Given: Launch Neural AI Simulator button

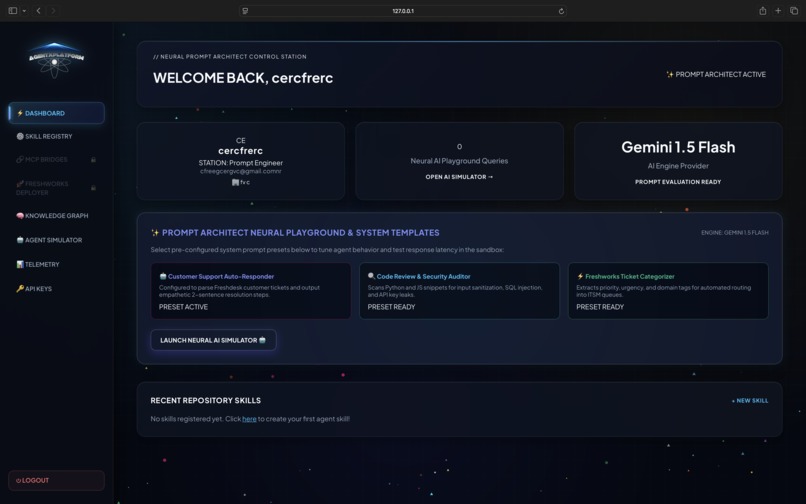Looking at the screenshot, I should [213, 340].
